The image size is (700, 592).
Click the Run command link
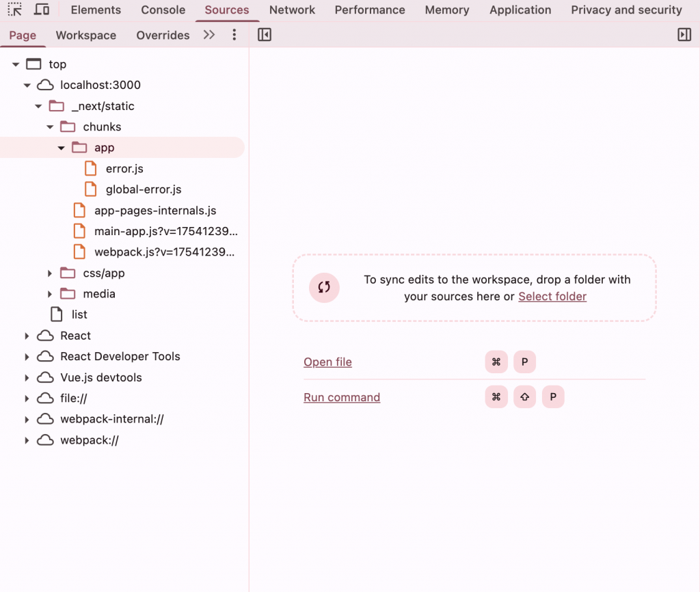[342, 397]
